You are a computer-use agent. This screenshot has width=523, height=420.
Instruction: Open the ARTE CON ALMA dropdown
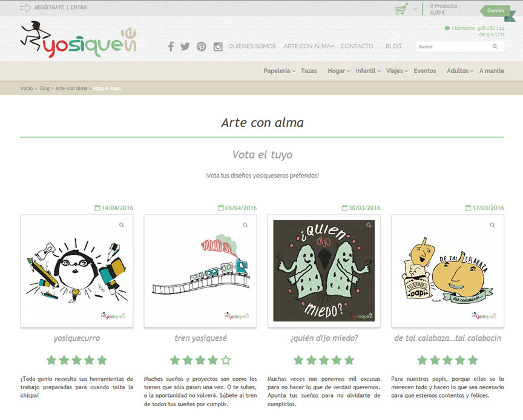308,46
